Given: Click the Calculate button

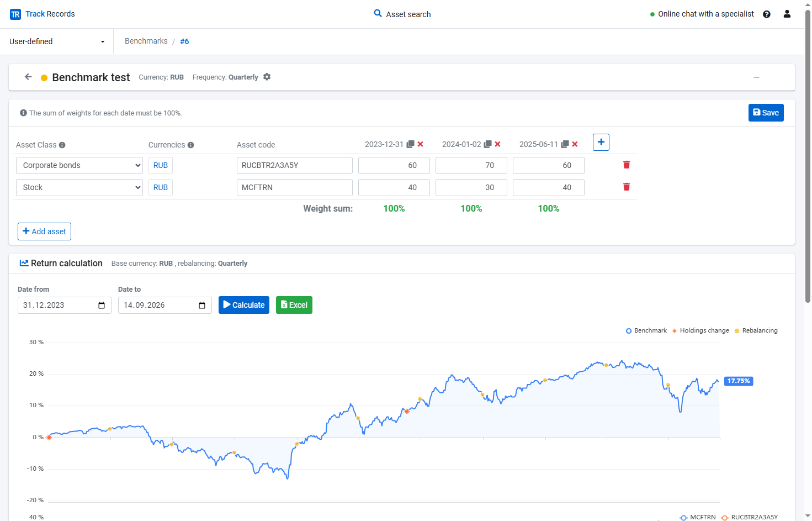Looking at the screenshot, I should (244, 305).
